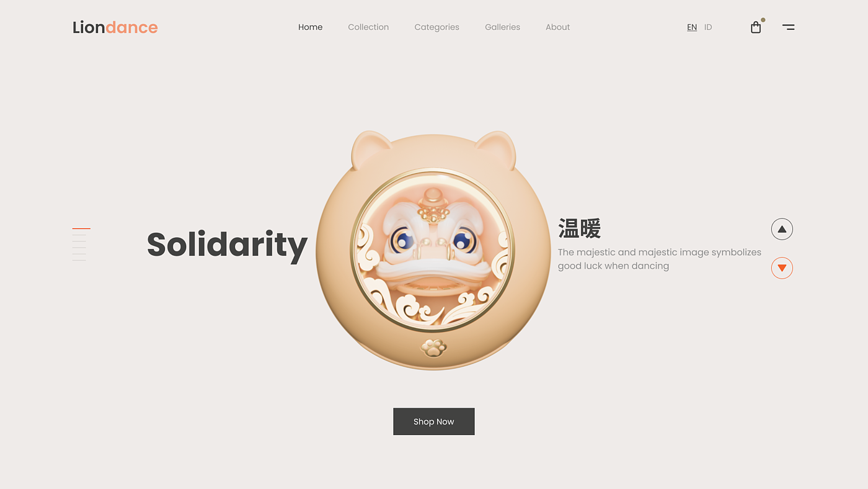
Task: Click the Liondance logo
Action: tap(115, 27)
